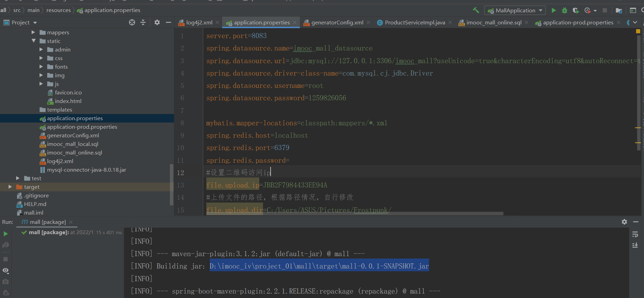Click application.properties in the breadcrumb
Screen dimensions: 644x298
pos(109,10)
